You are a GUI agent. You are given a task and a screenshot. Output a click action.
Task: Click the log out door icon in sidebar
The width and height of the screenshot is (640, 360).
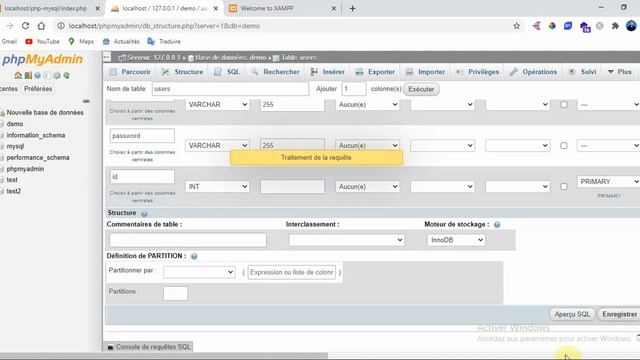(x=28, y=76)
